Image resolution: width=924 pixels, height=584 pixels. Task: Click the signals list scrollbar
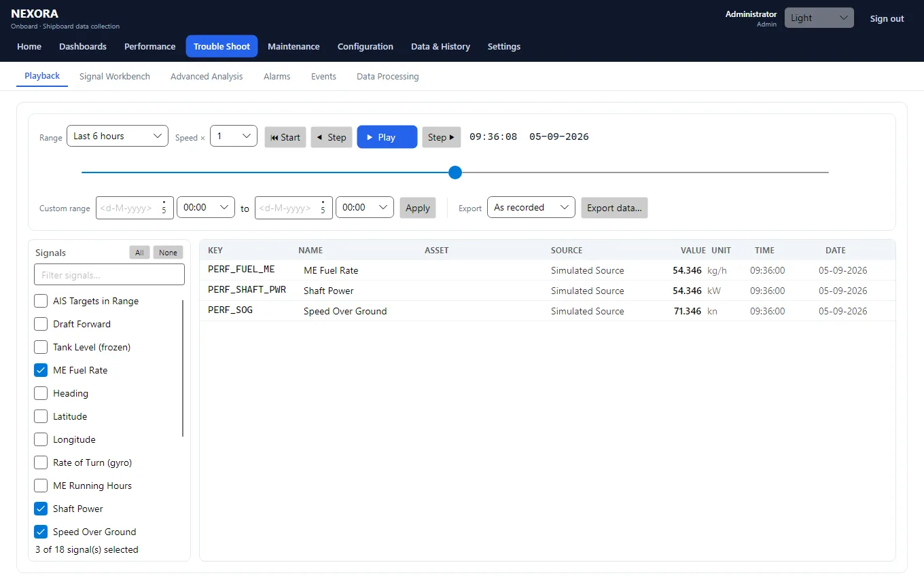183,368
